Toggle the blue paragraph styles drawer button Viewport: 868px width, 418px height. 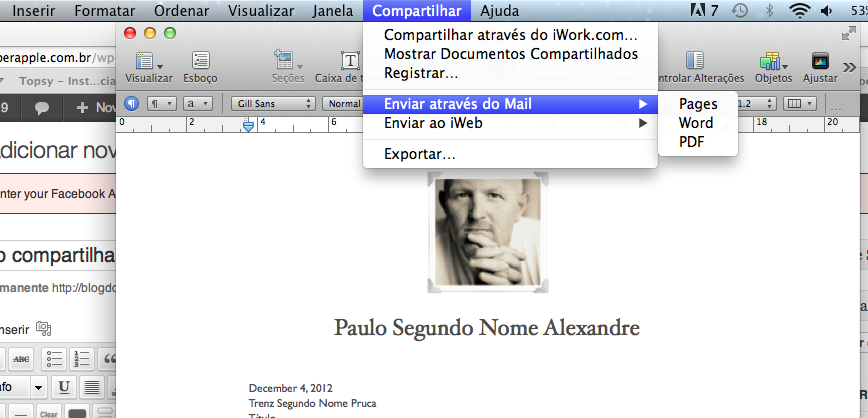131,103
